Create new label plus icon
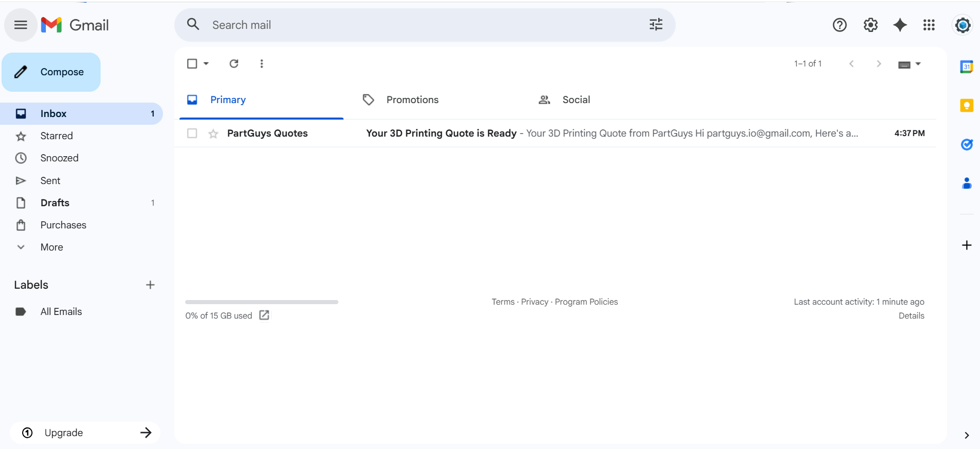Viewport: 980px width, 449px height. click(x=150, y=285)
